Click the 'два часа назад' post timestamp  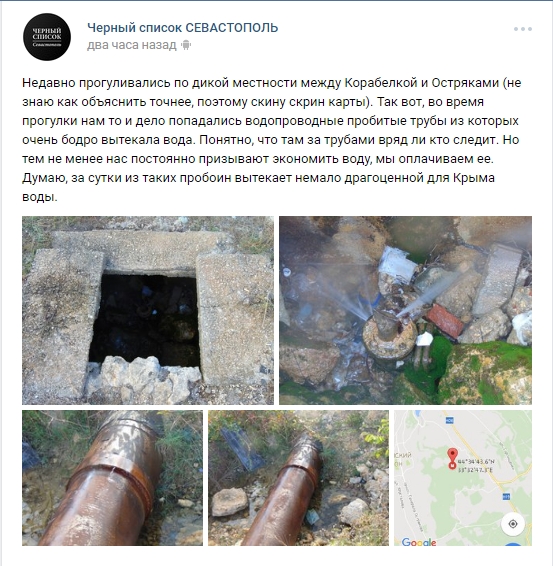click(132, 45)
